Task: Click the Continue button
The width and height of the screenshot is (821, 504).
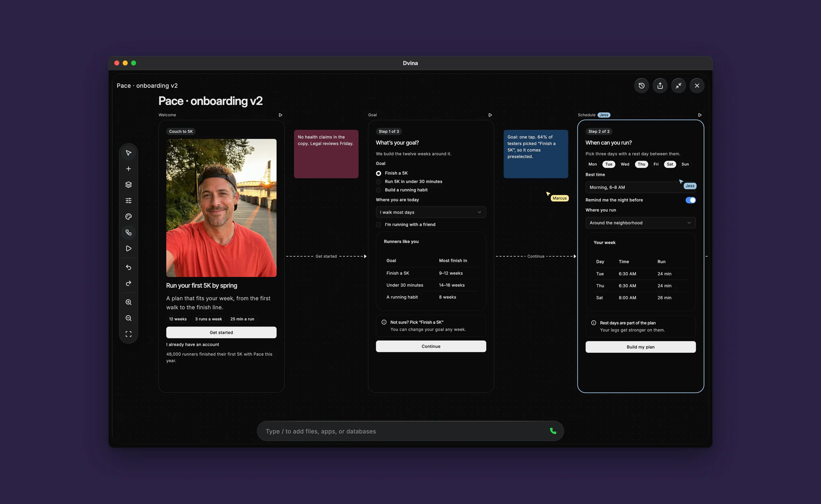Action: click(x=431, y=346)
